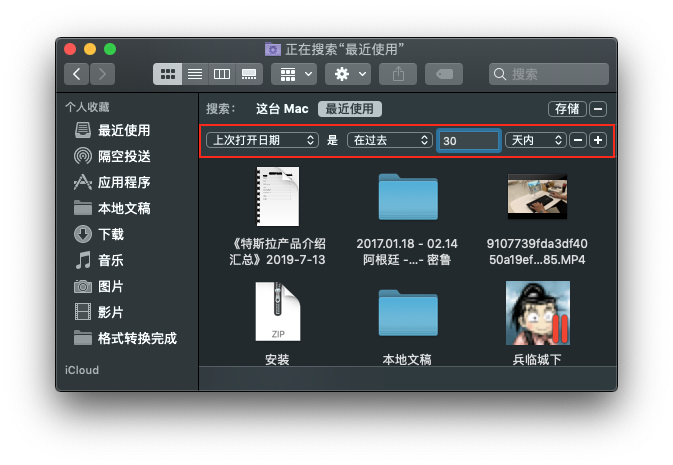The width and height of the screenshot is (673, 465).
Task: Select 最近使用 search scope
Action: pyautogui.click(x=349, y=109)
